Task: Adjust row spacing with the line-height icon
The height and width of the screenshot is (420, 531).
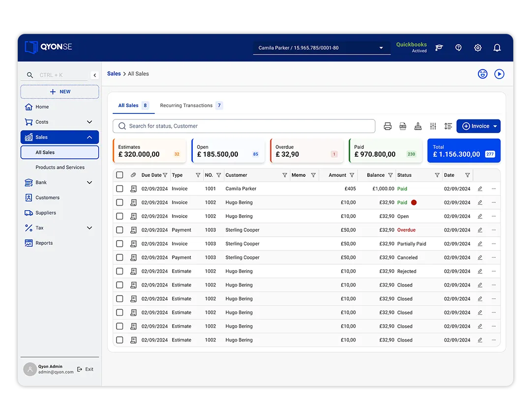Action: pos(448,126)
